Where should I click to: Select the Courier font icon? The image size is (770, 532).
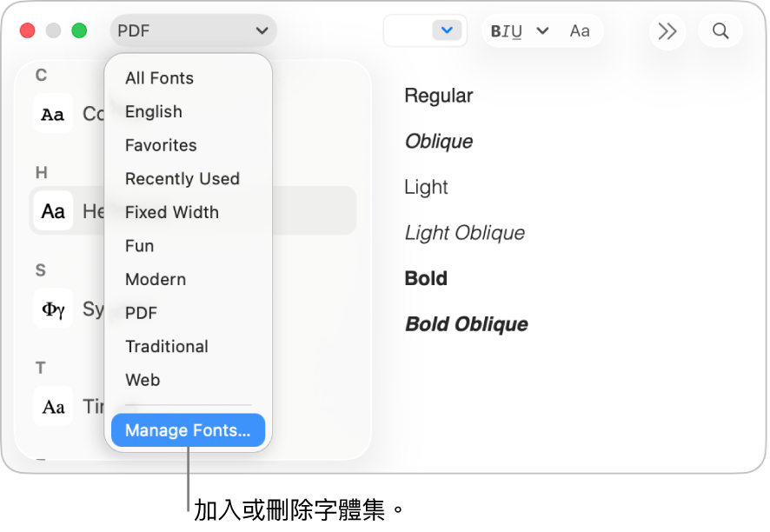click(x=53, y=114)
